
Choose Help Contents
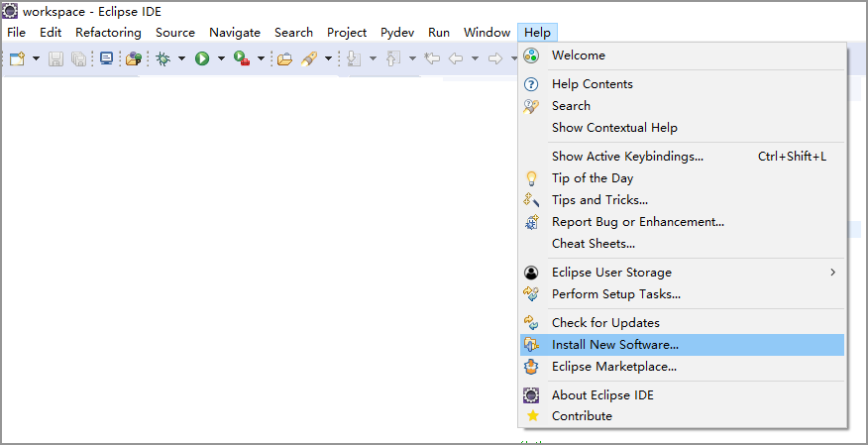[x=682, y=84]
